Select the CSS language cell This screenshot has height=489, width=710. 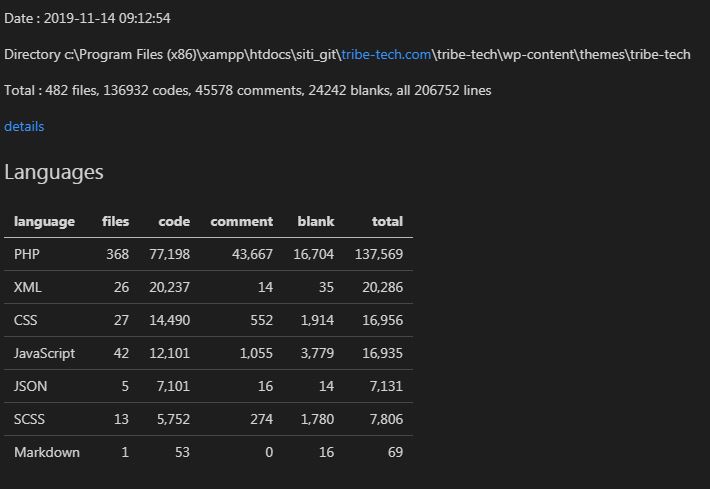click(x=26, y=320)
